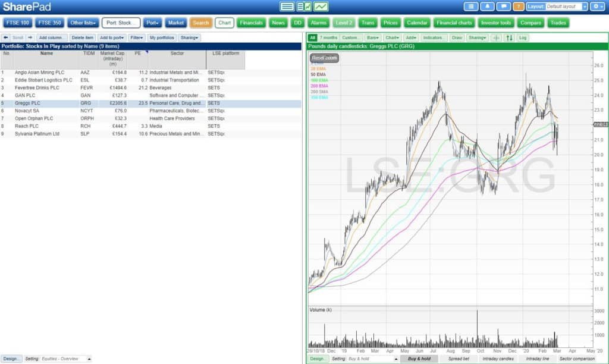Open the chart Sharing dropdown
Viewport: 609px width, 364px height.
(x=478, y=37)
